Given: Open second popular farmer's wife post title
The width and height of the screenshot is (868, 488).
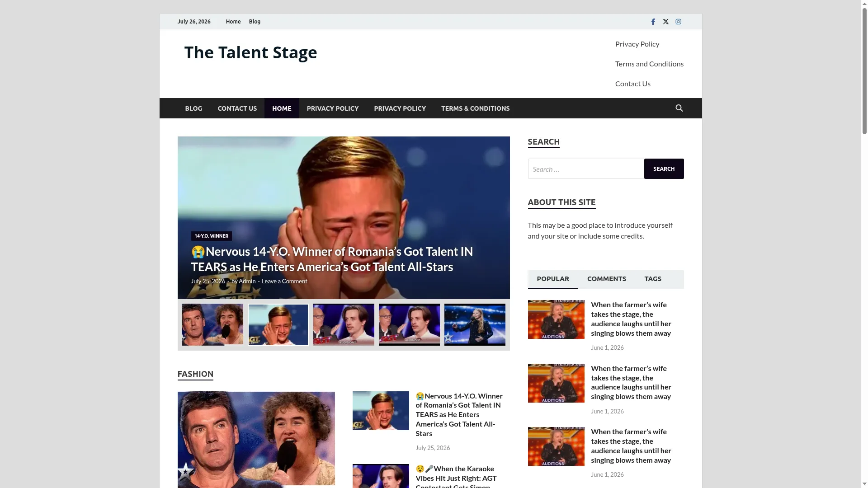Looking at the screenshot, I should tap(631, 383).
